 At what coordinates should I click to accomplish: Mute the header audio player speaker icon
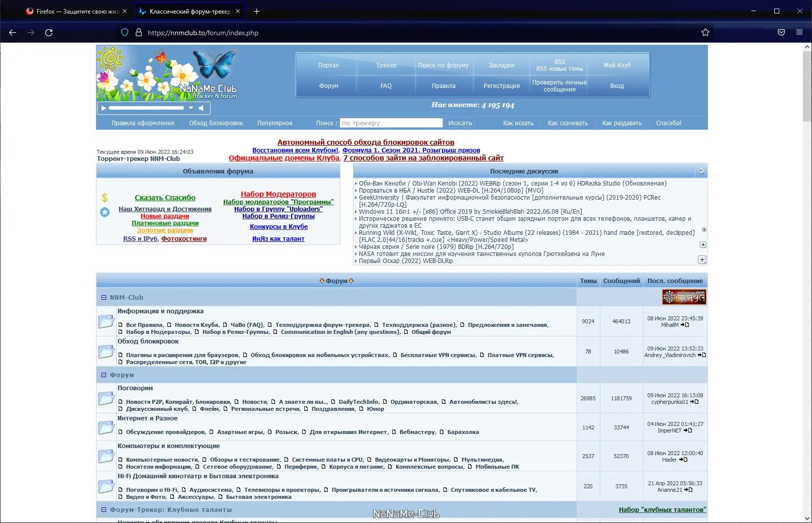(x=201, y=108)
